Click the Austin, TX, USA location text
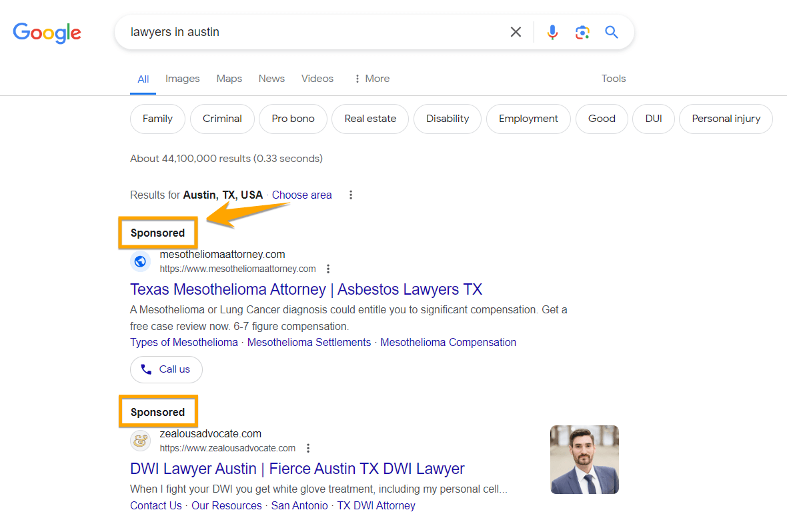Viewport: 787px width, 532px height. 223,195
